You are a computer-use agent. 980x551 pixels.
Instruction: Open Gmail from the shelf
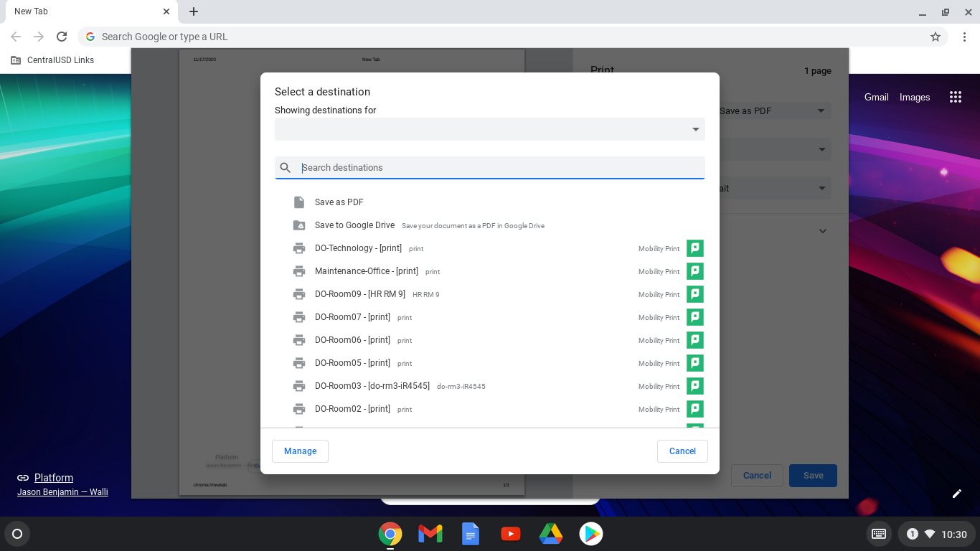coord(430,534)
